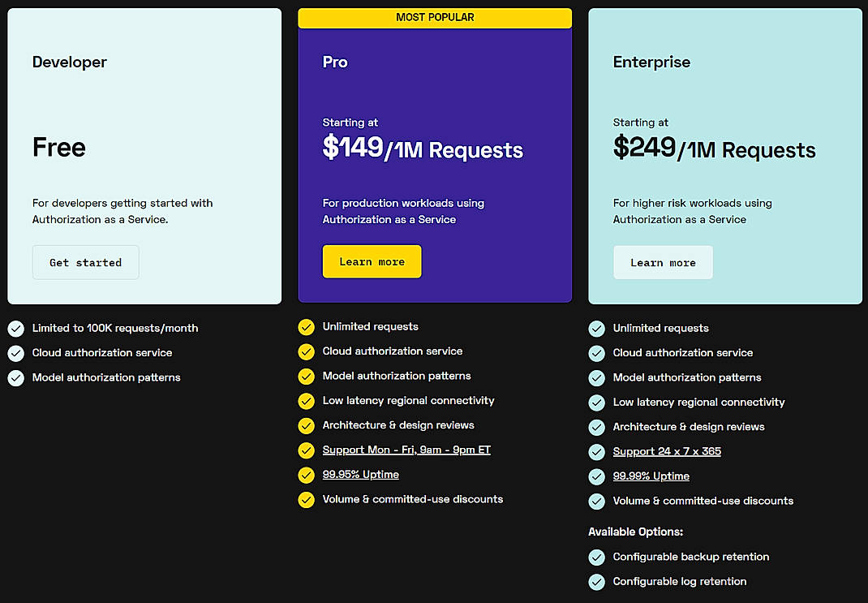Click the checkmark next to Cloud authorization service under Developer
868x603 pixels.
(15, 353)
